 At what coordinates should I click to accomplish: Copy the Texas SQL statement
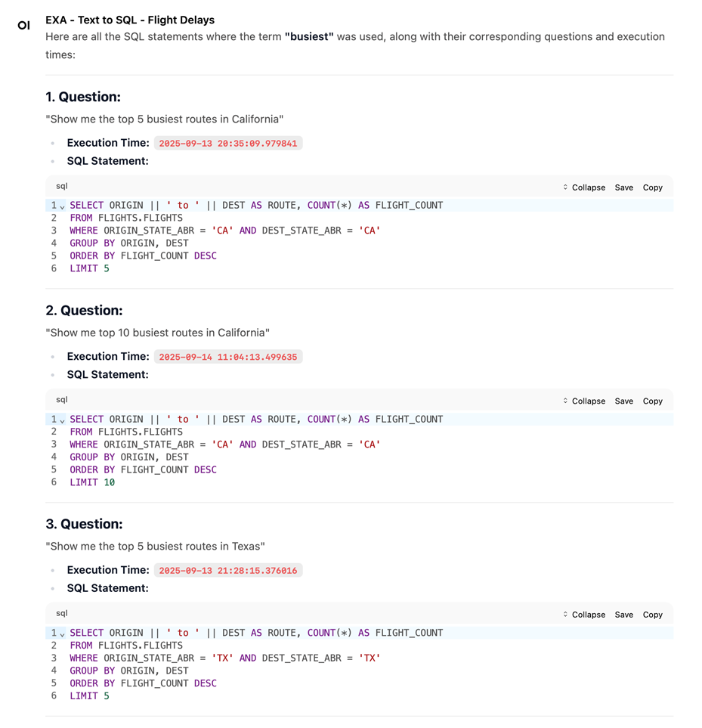(652, 615)
